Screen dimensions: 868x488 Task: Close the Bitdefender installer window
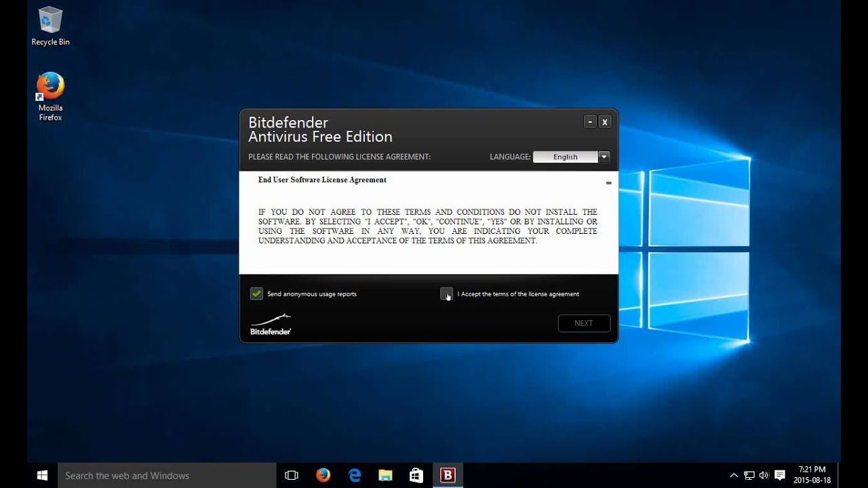[605, 122]
